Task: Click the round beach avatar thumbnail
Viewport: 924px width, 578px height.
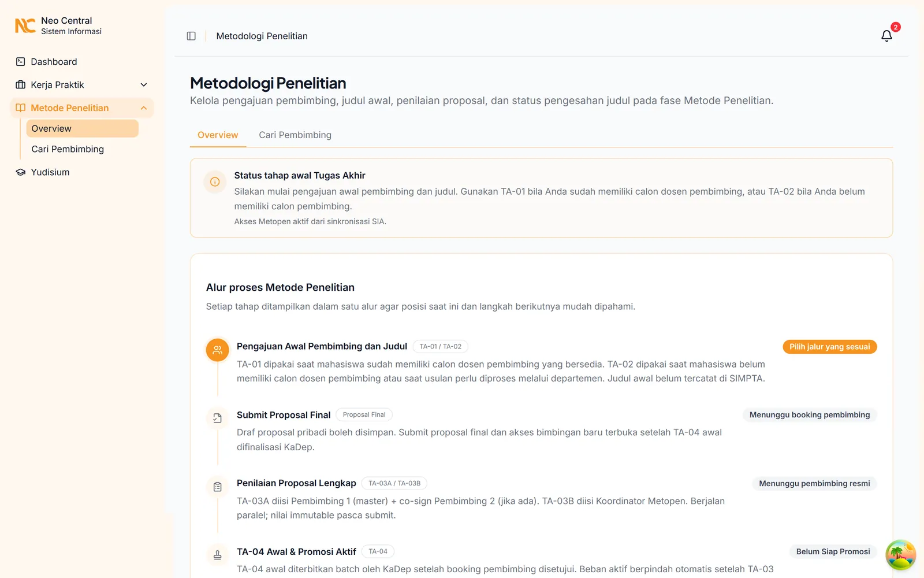Action: [x=901, y=555]
